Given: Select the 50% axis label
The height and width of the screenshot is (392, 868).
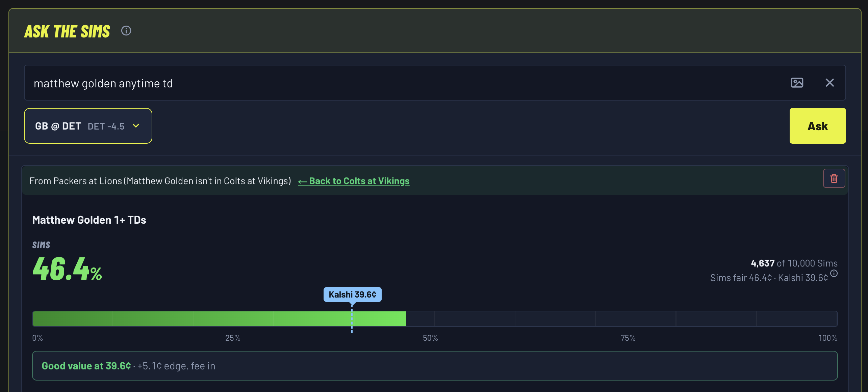Looking at the screenshot, I should (430, 338).
